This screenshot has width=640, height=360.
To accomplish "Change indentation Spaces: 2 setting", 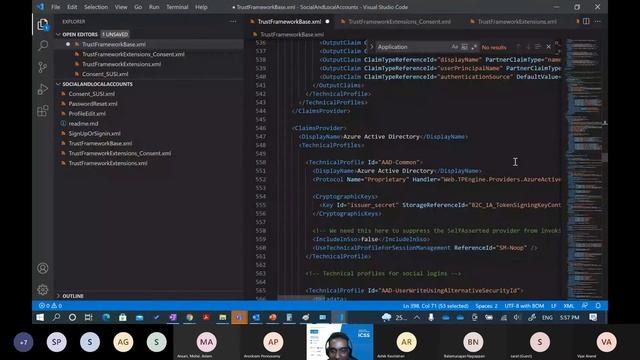I will [486, 306].
